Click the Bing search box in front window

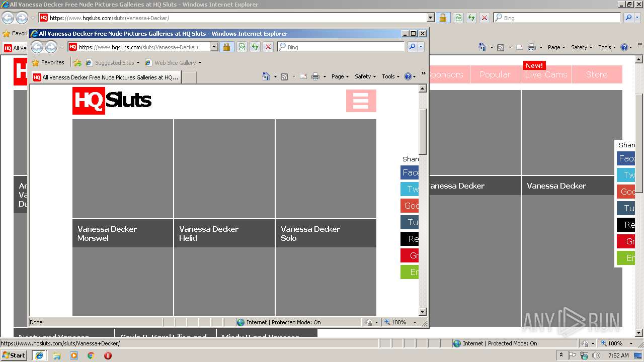341,47
